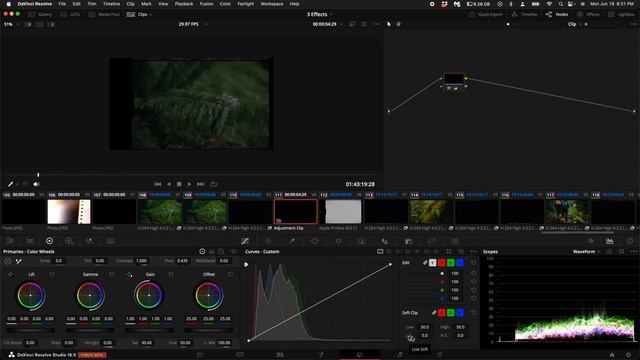
Task: Open the Scopes panel options menu
Action: [x=633, y=252]
